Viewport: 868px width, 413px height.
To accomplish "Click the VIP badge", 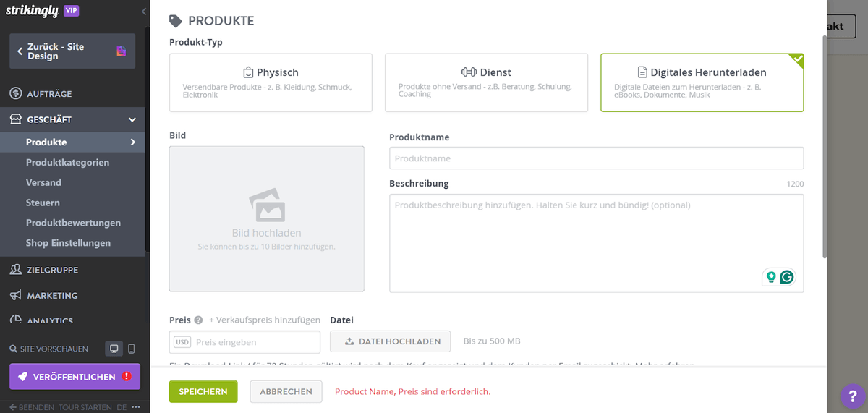I will pyautogui.click(x=71, y=11).
